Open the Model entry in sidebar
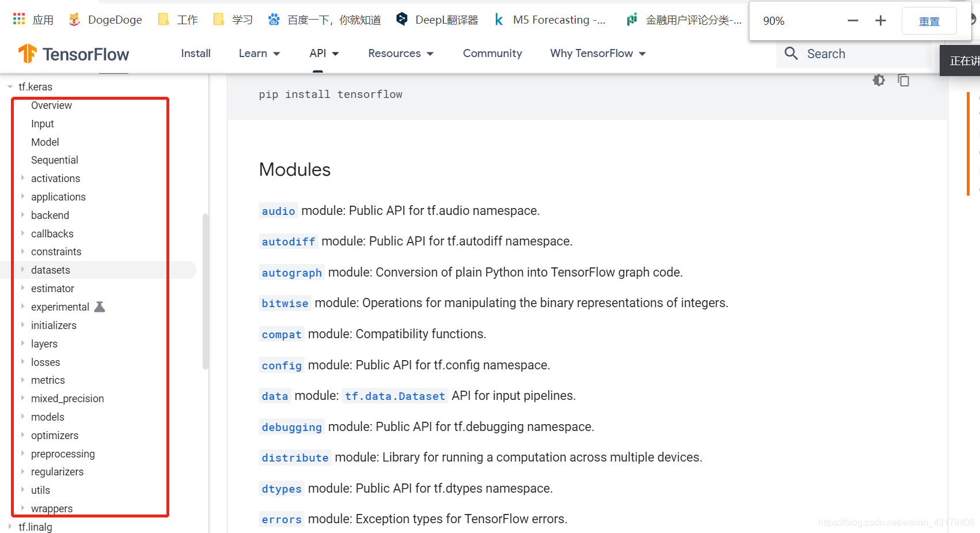The width and height of the screenshot is (980, 533). click(45, 142)
